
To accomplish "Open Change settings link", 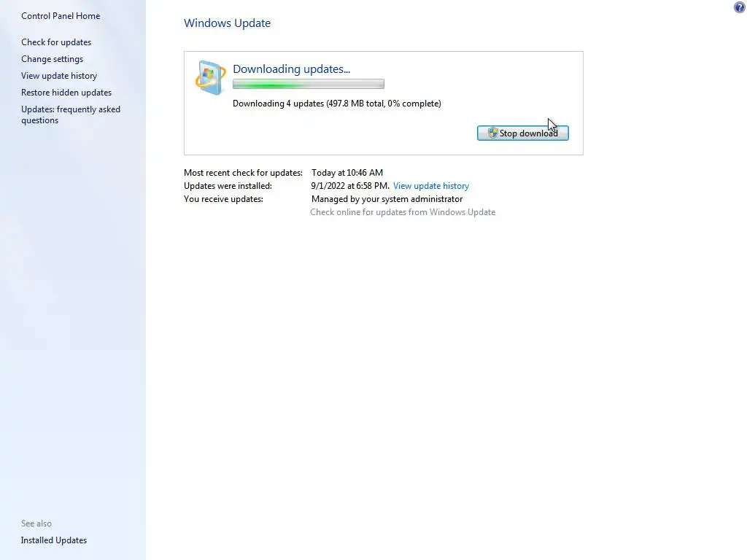I will coord(52,59).
